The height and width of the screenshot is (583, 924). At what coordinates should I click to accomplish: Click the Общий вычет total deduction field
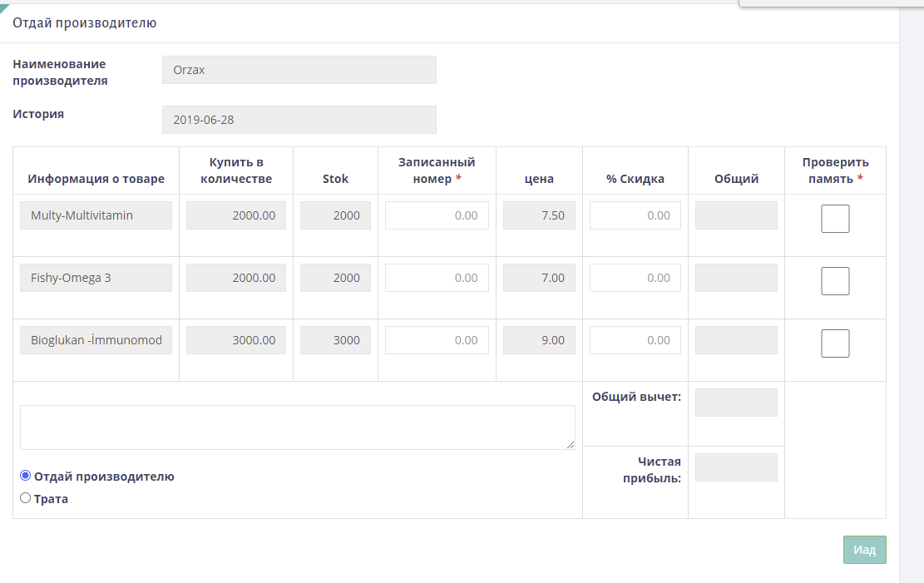pyautogui.click(x=736, y=403)
